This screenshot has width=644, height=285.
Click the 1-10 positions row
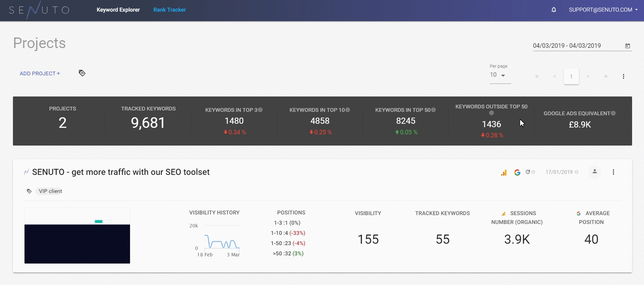click(288, 233)
